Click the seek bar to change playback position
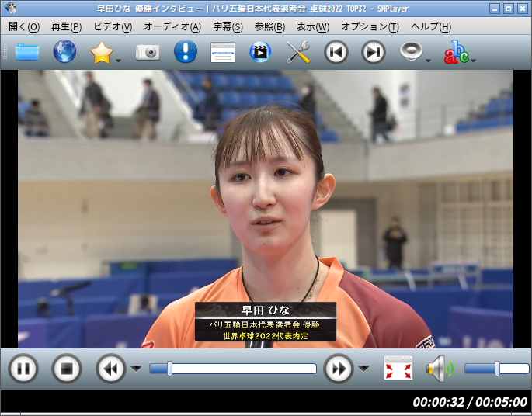The height and width of the screenshot is (416, 532). pos(233,369)
